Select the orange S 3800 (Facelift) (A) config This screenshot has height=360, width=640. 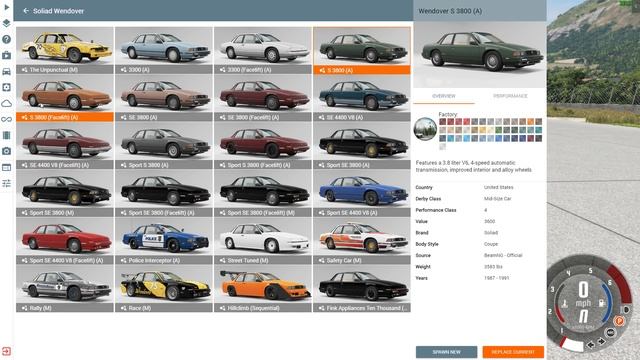(65, 98)
